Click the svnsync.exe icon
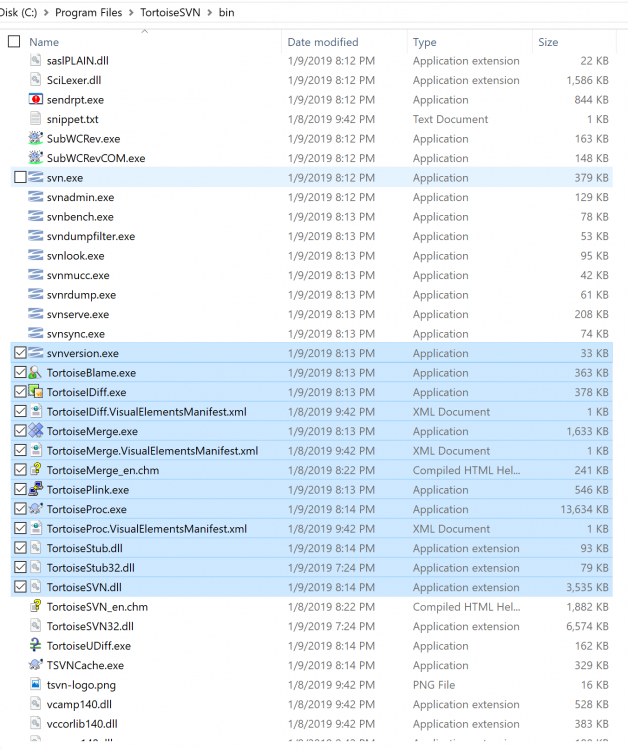Viewport: 628px width, 750px height. [x=35, y=333]
